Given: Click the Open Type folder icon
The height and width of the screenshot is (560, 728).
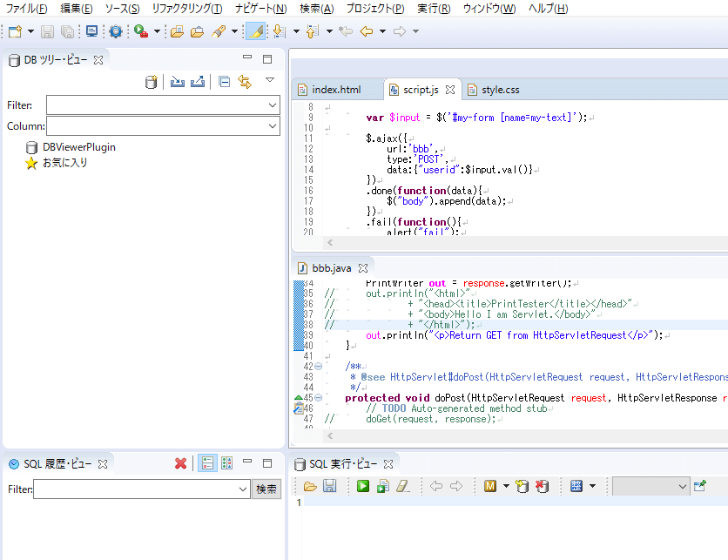Looking at the screenshot, I should point(177,31).
